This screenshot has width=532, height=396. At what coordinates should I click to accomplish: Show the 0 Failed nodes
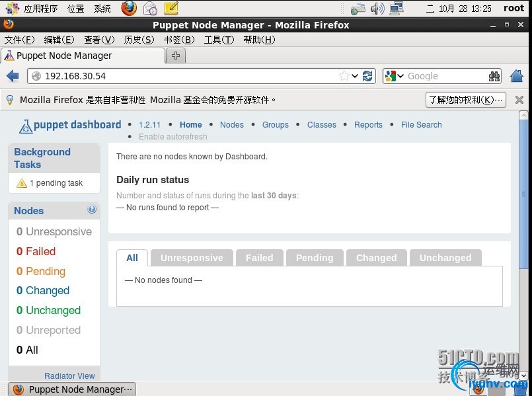[36, 251]
